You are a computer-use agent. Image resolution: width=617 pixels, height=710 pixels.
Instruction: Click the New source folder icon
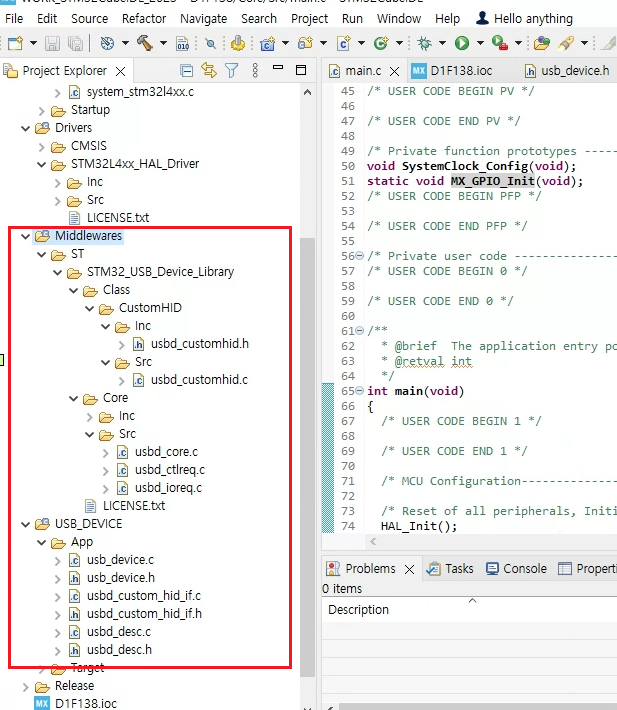point(306,43)
